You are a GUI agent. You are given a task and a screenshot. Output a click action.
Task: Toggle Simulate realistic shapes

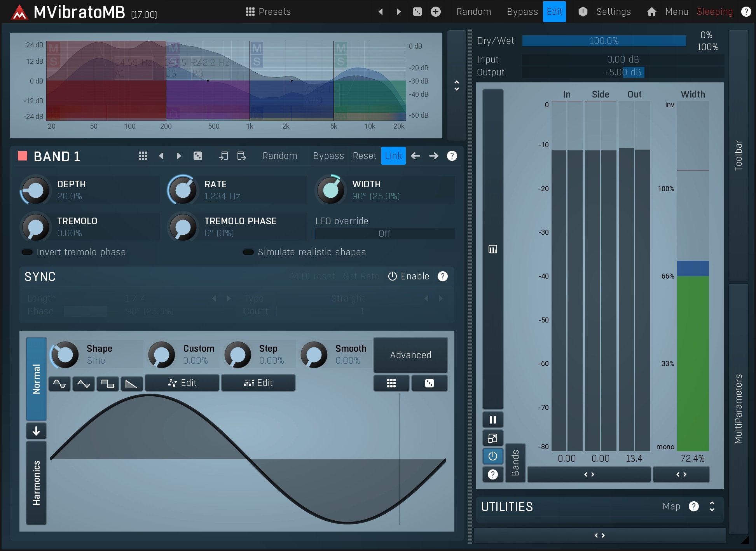(248, 252)
